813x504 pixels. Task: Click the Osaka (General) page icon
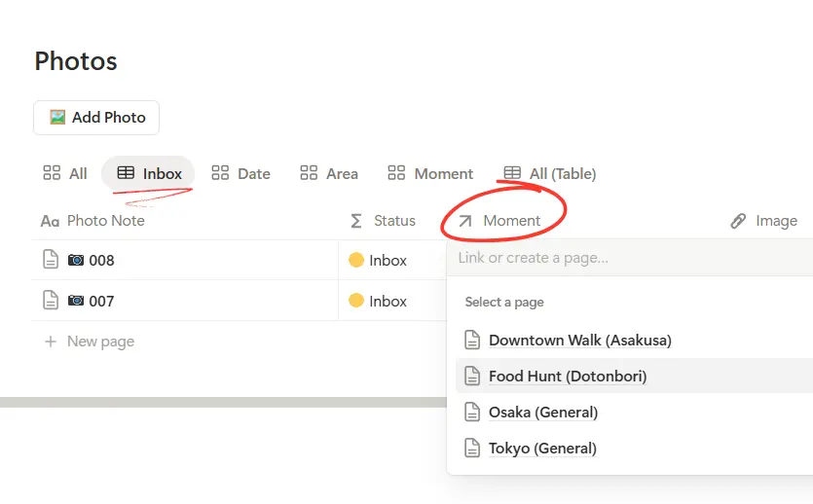click(x=472, y=412)
